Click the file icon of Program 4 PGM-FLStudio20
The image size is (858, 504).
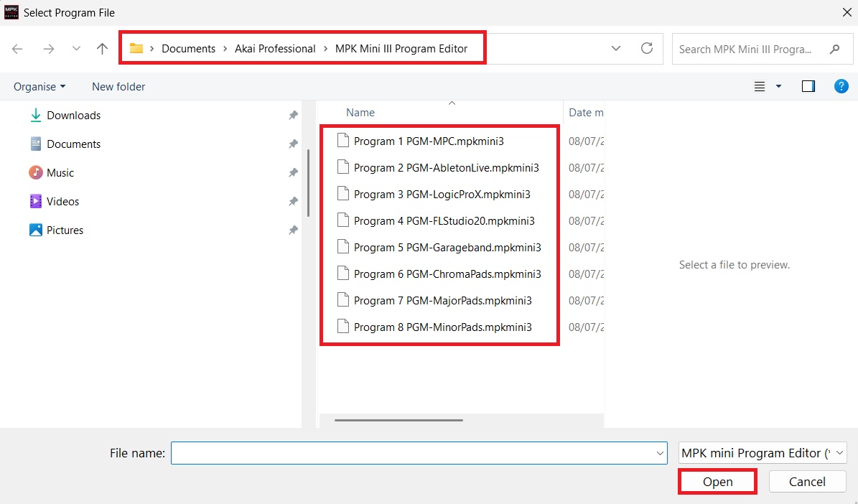(x=342, y=220)
